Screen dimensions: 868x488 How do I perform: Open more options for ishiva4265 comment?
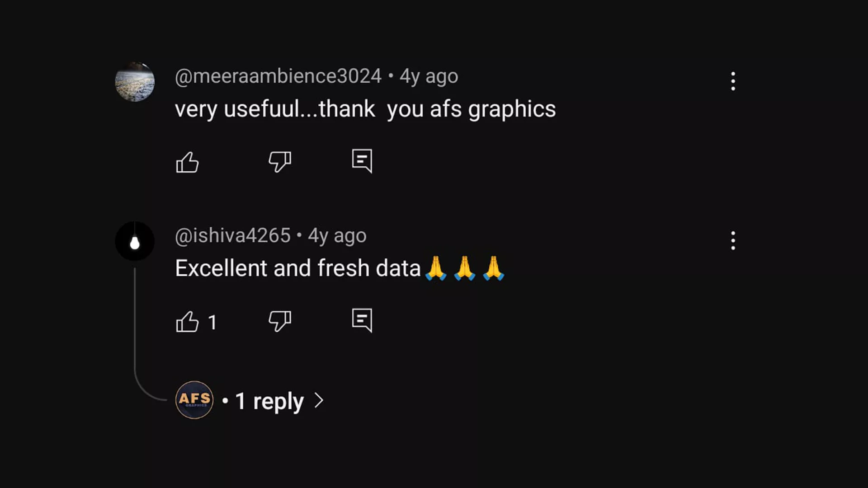[x=733, y=240]
